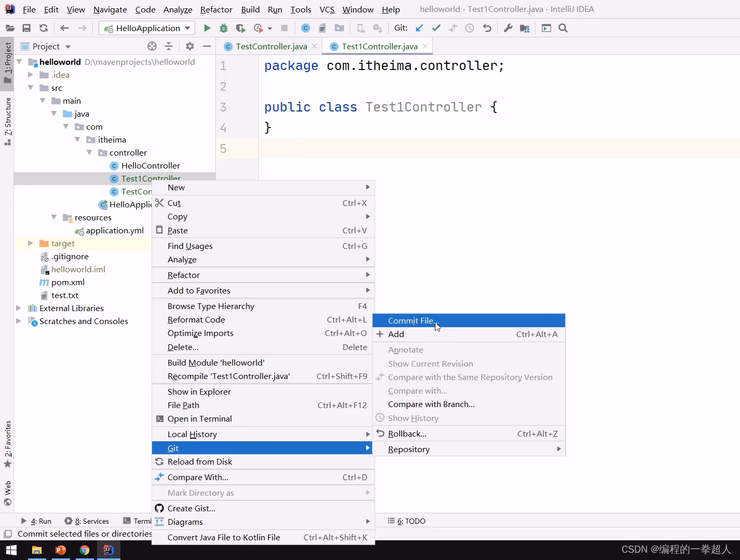Open the Favorites tool window sidebar button
Screen dimensions: 740x560
click(7, 444)
